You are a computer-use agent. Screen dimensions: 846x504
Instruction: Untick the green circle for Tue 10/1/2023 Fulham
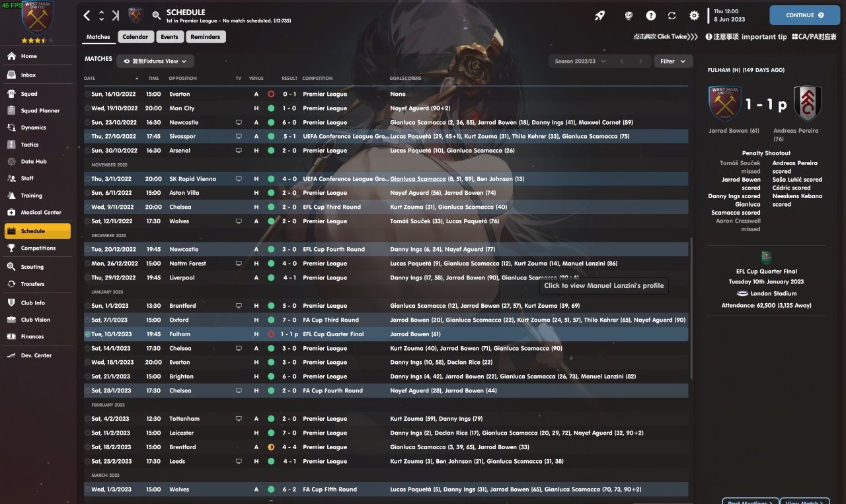coord(88,334)
